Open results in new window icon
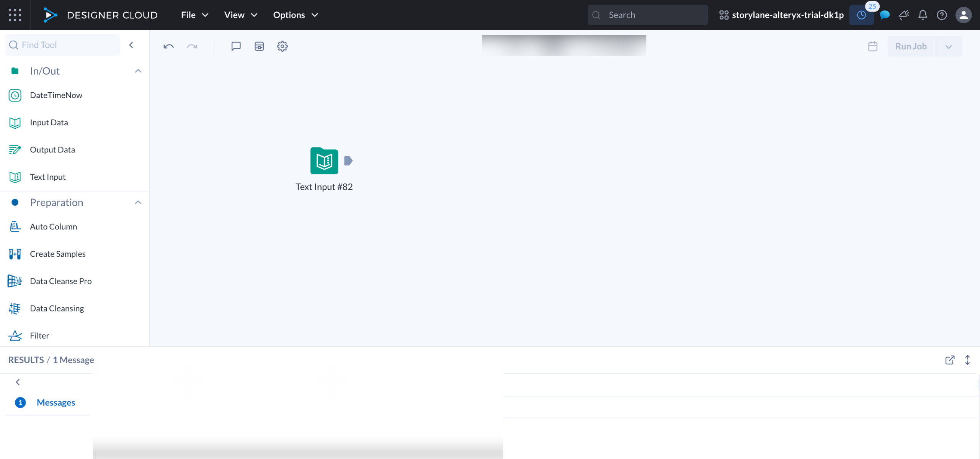Image resolution: width=980 pixels, height=459 pixels. pyautogui.click(x=950, y=360)
